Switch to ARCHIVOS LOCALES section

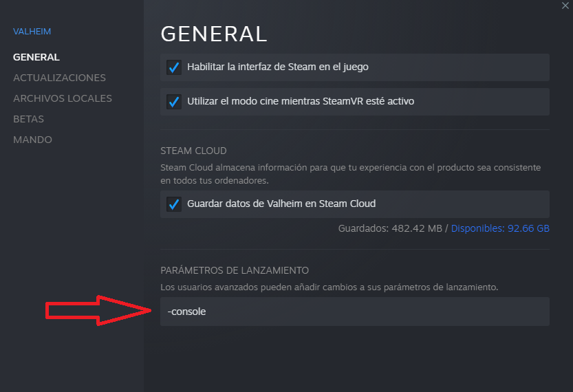pos(63,98)
